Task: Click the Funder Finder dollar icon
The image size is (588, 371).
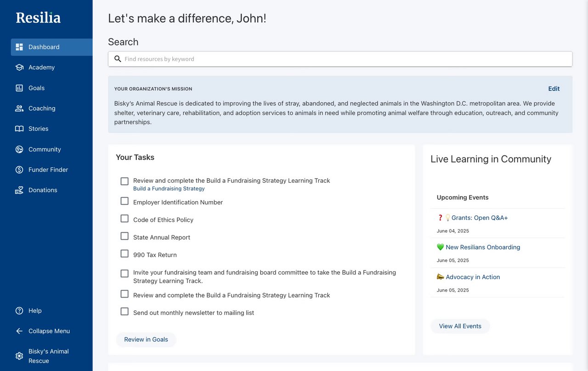Action: click(x=19, y=170)
